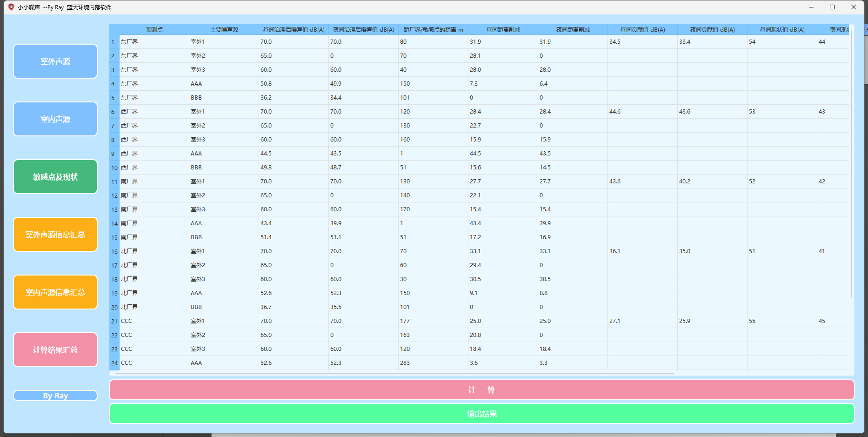
Task: Click distance 160 in row 8
Action: (x=433, y=140)
